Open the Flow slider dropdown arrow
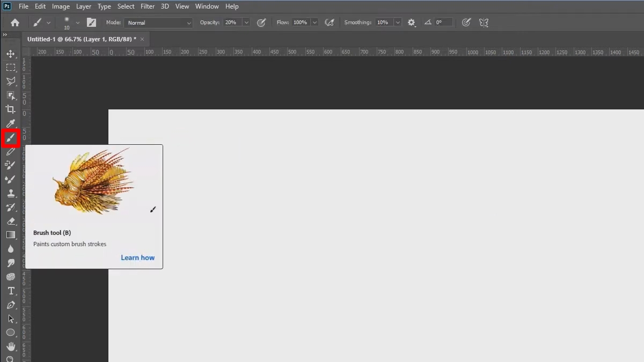644x362 pixels. [x=314, y=23]
